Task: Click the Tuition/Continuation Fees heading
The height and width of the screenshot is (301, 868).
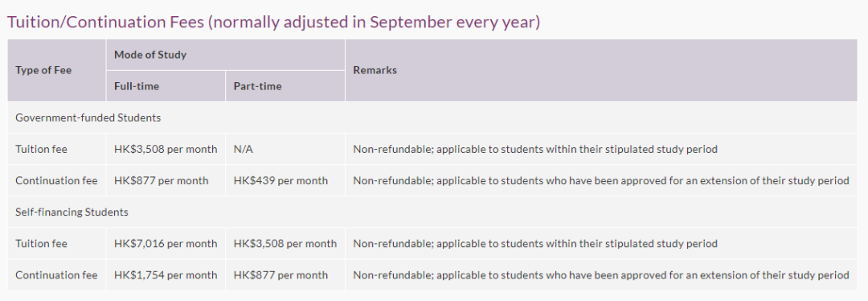Action: pos(273,23)
